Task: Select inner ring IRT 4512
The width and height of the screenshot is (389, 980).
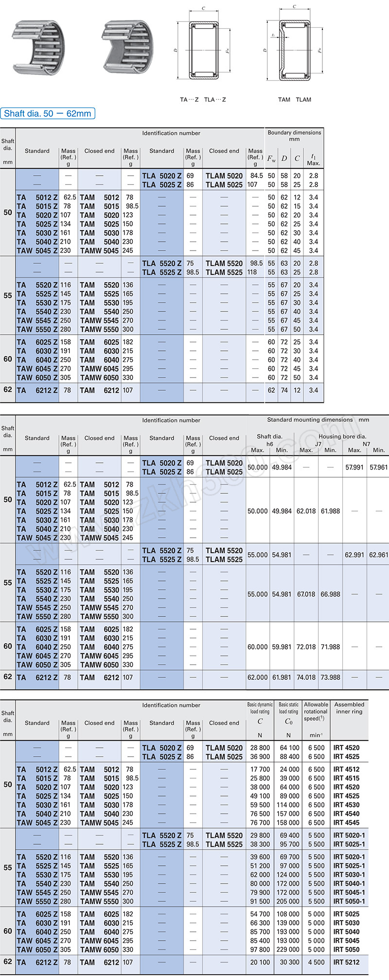Action: 347,769
